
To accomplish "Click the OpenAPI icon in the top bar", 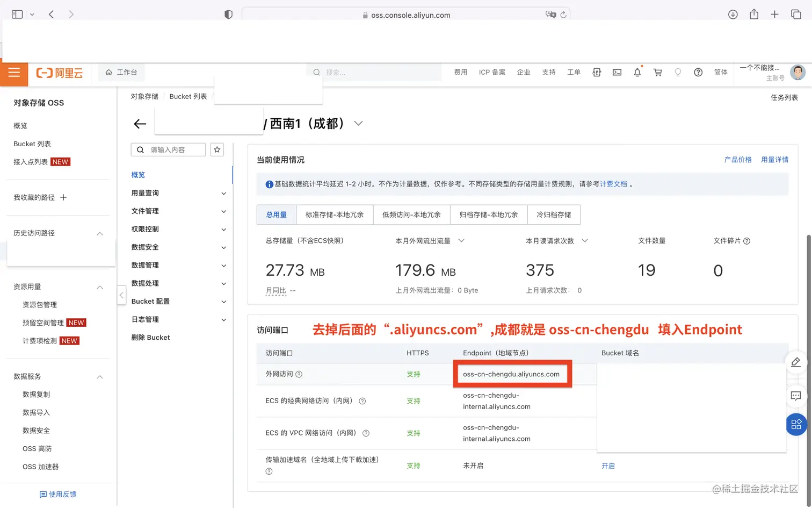I will coord(597,72).
